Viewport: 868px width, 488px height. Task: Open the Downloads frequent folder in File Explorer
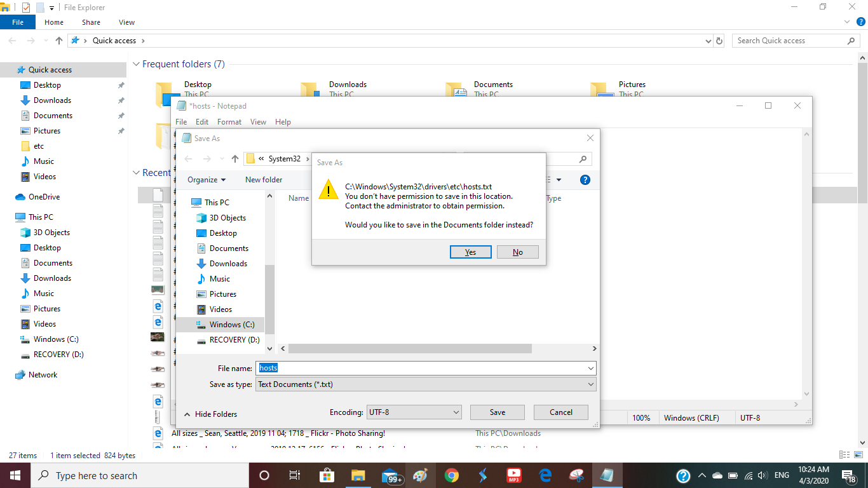click(348, 85)
